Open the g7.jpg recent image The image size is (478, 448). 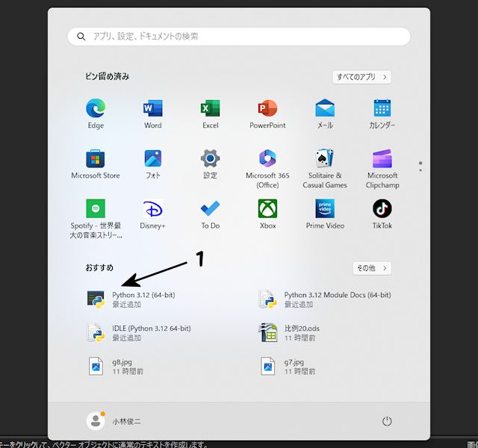coord(287,367)
